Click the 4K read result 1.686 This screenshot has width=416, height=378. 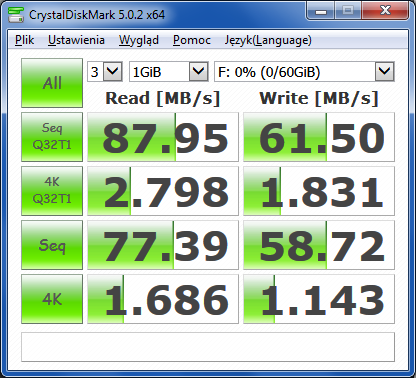(163, 299)
